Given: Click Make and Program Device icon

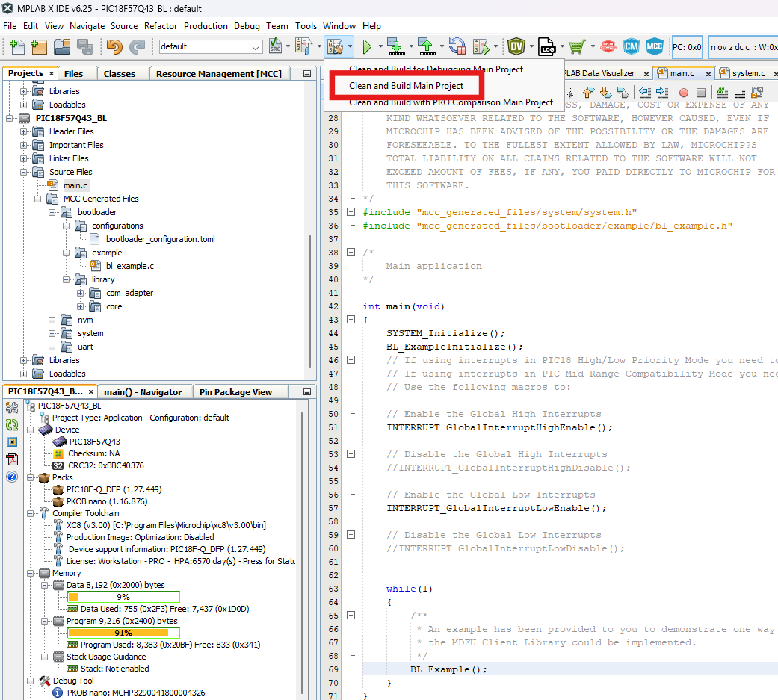Looking at the screenshot, I should (x=395, y=47).
